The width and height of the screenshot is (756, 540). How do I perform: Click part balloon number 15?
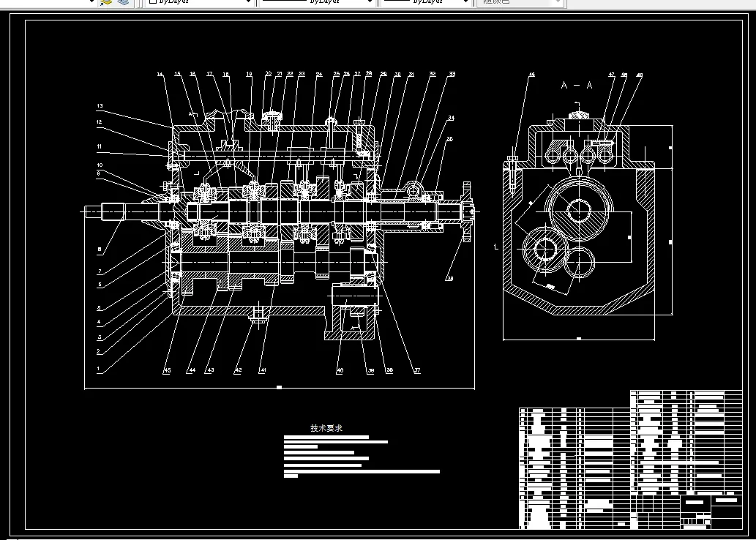coord(177,74)
